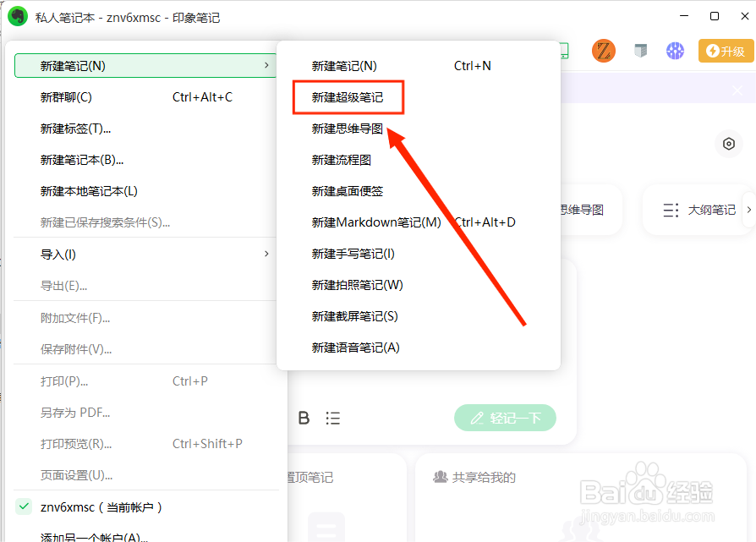This screenshot has width=756, height=542.
Task: Click the 升级 upgrade button
Action: pyautogui.click(x=726, y=51)
